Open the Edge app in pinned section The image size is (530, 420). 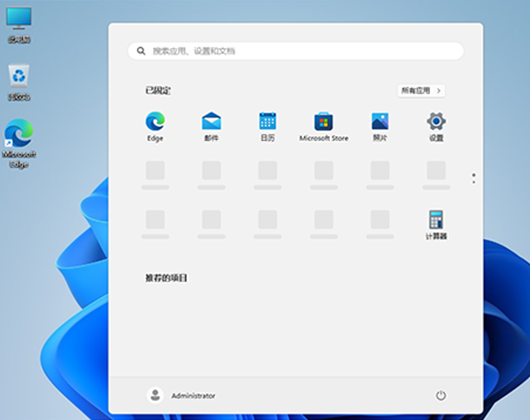point(155,127)
